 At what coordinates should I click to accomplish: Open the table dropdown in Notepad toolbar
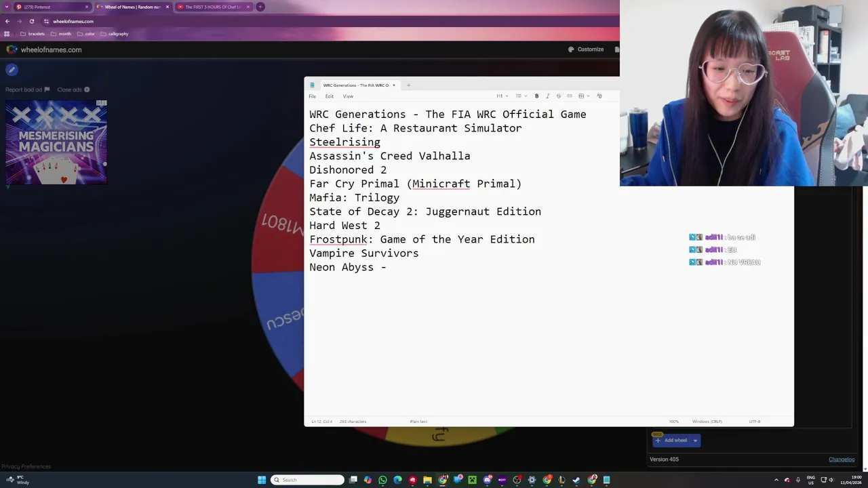click(583, 96)
